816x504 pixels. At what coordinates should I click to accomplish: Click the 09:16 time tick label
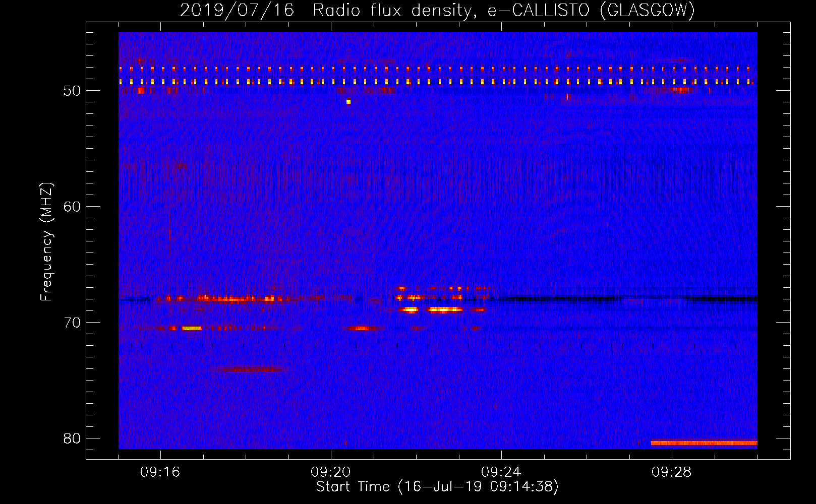click(160, 472)
